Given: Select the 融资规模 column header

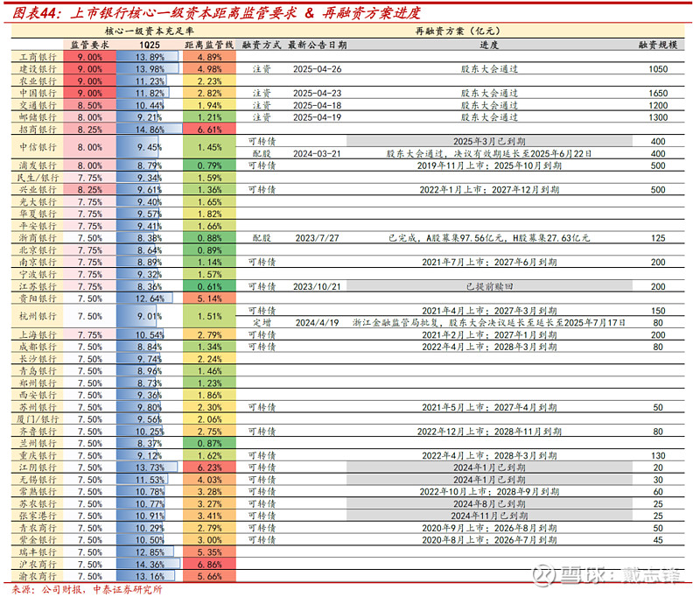Looking at the screenshot, I should (657, 43).
